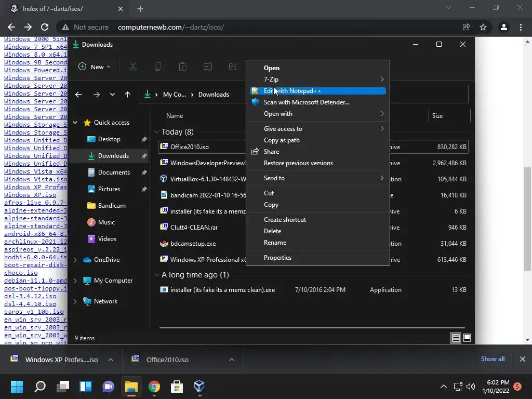Open the New dropdown button
The height and width of the screenshot is (399, 532).
[95, 67]
